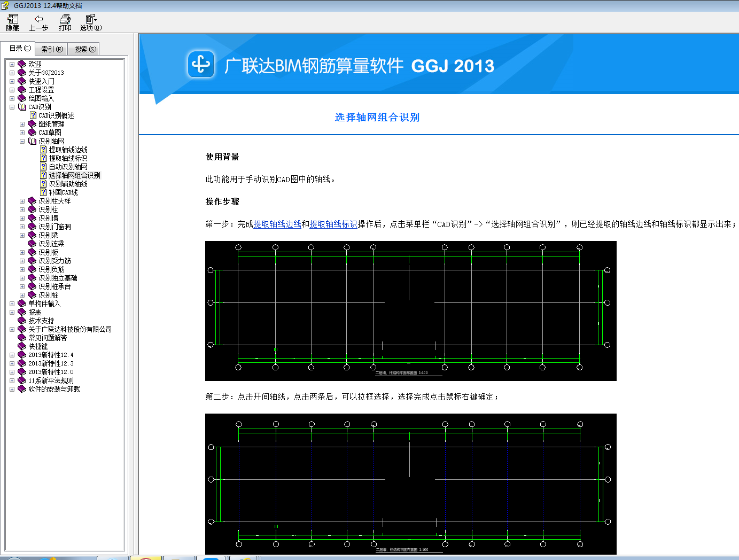Open the 2013新特性12.0 tree item
This screenshot has width=739, height=560.
tap(51, 372)
